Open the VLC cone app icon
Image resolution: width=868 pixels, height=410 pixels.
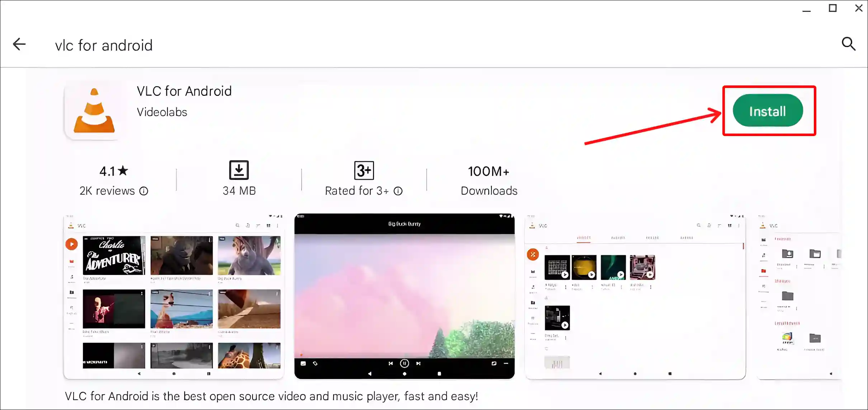tap(94, 111)
